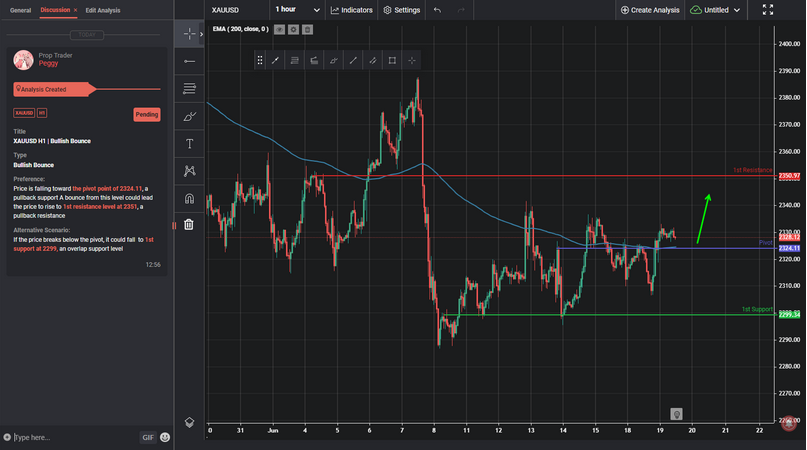Select parallel channel tool in floating toolbar

pyautogui.click(x=373, y=60)
